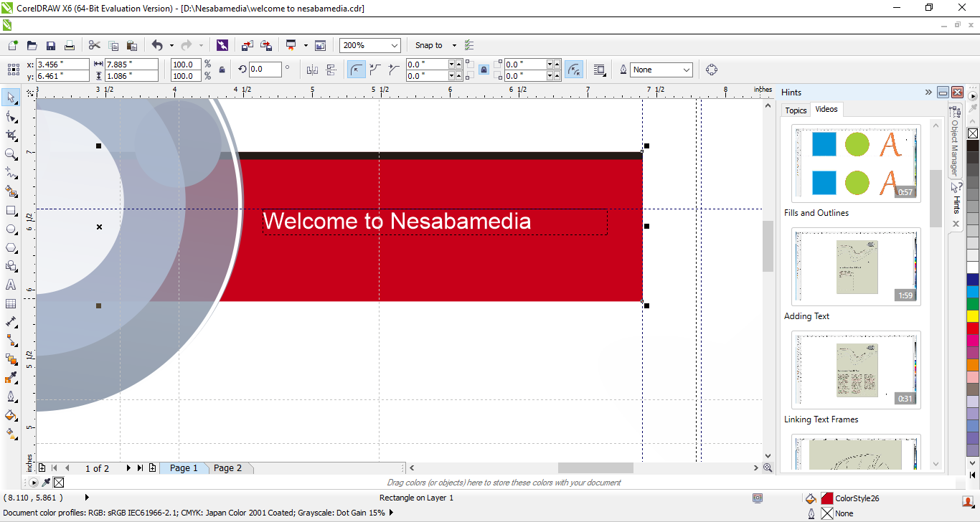This screenshot has height=522, width=980.
Task: Open the Adding Text video thumbnail
Action: [856, 267]
